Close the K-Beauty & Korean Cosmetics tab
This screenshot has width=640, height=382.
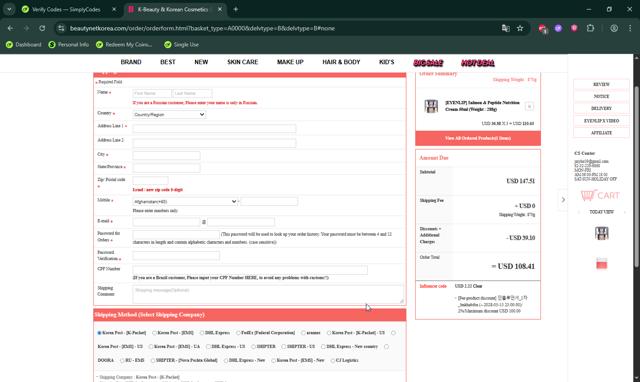(x=220, y=9)
